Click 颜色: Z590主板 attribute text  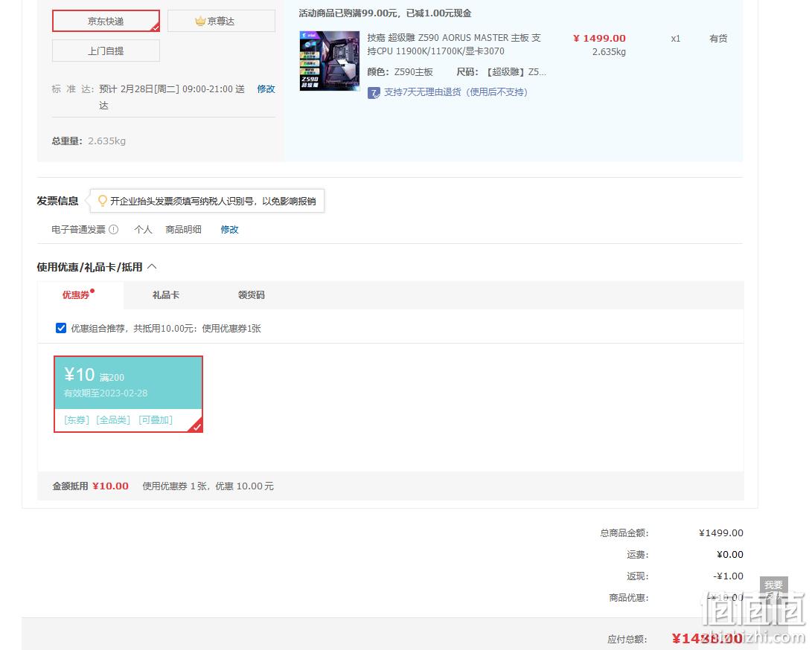pos(400,72)
